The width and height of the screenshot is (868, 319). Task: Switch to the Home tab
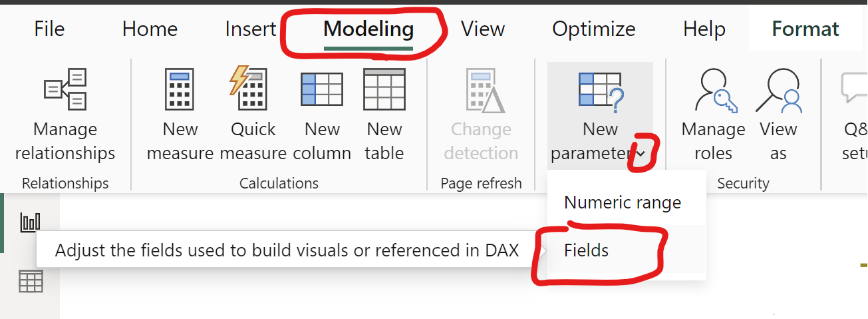(150, 29)
